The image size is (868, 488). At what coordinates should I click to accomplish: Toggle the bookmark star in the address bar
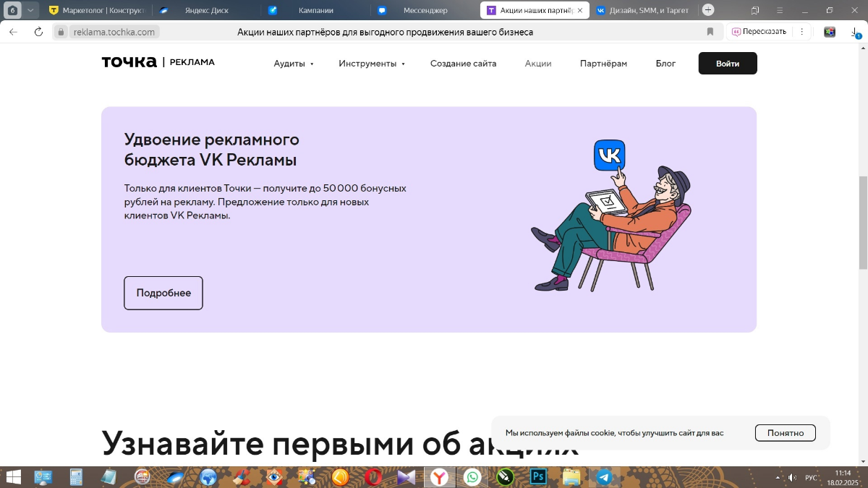point(710,31)
